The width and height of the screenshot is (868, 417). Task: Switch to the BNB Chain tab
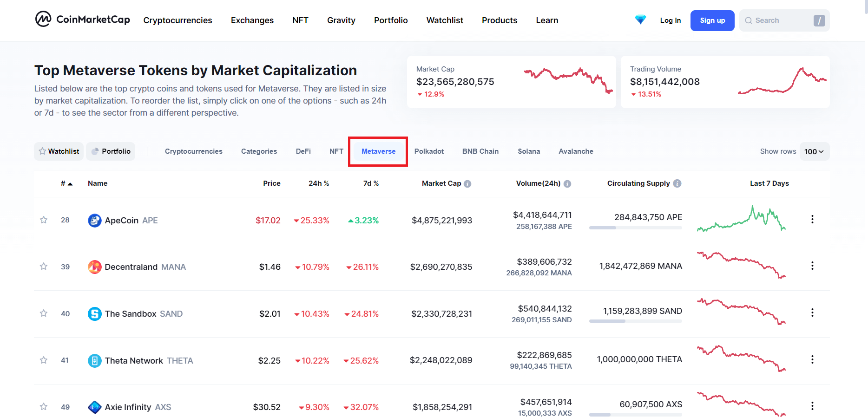[x=480, y=151]
